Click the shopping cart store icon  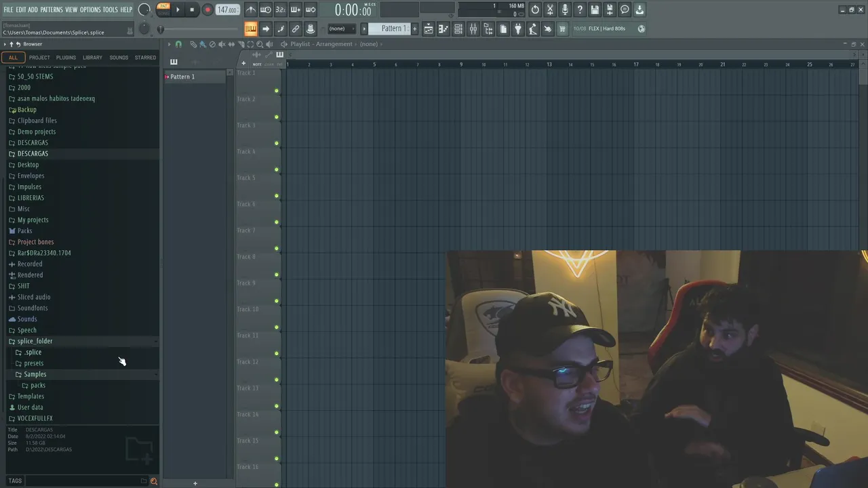click(x=562, y=28)
